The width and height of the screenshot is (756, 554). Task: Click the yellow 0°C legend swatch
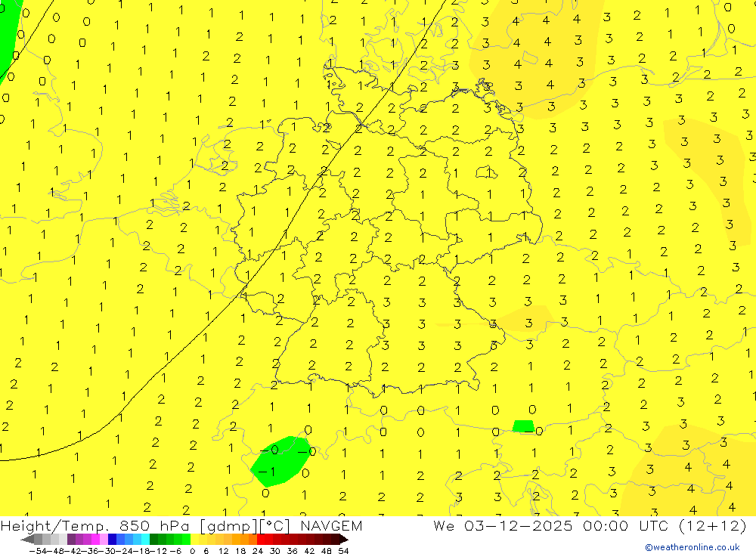(x=195, y=540)
